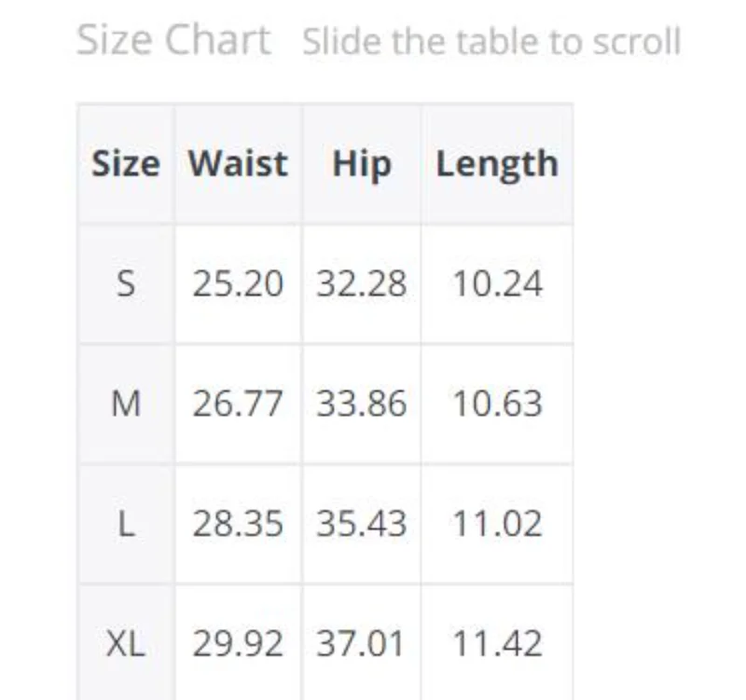This screenshot has height=700, width=746.
Task: Click the Waist column header
Action: (238, 164)
